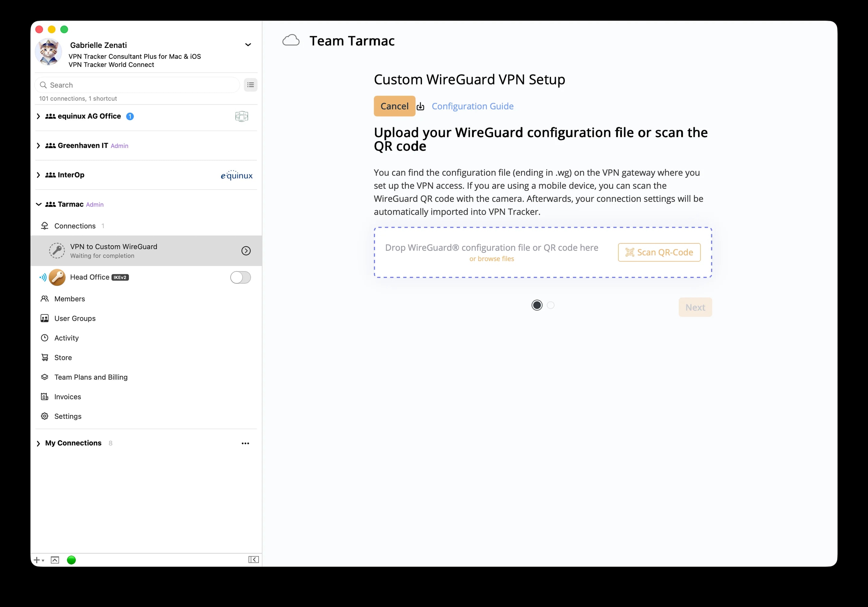Open the list view options icon
The height and width of the screenshot is (607, 868).
250,85
